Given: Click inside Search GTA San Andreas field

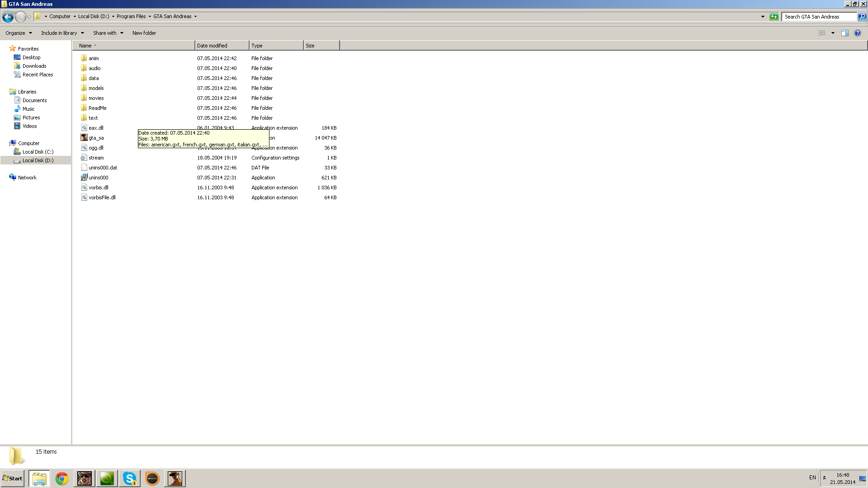Looking at the screenshot, I should click(819, 17).
